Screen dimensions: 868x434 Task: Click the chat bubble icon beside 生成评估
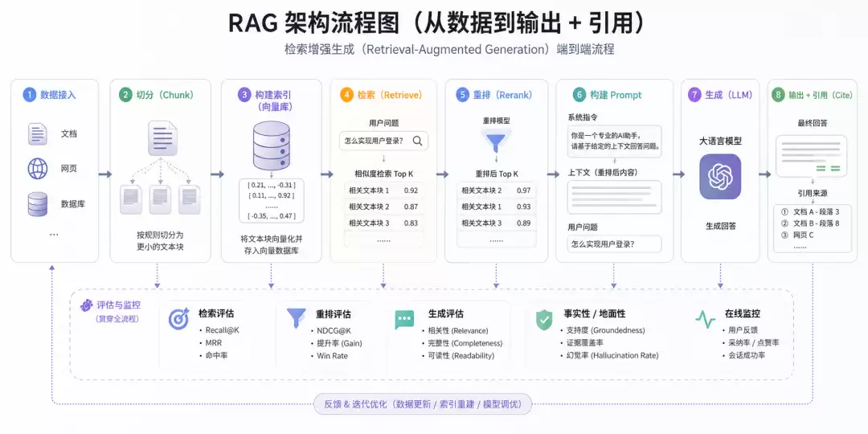pos(404,320)
